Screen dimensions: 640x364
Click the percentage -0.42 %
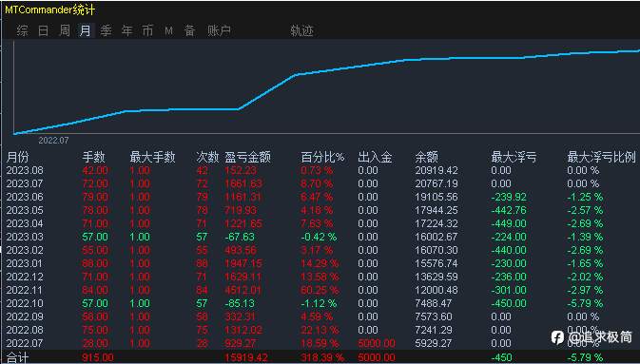tap(319, 237)
